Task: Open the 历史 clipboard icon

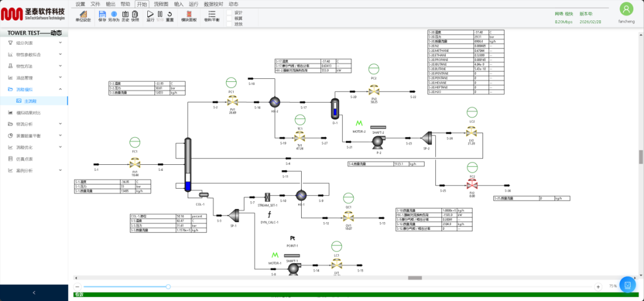Action: 126,14
